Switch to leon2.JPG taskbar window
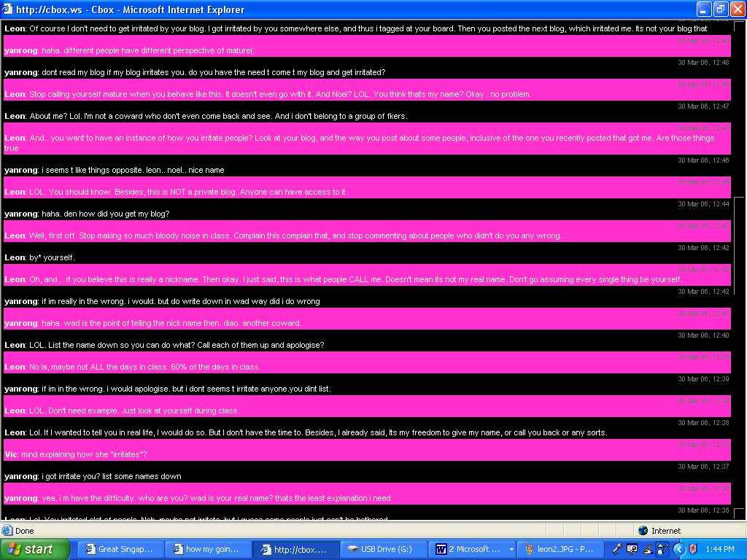Image resolution: width=747 pixels, height=560 pixels. pos(560,549)
